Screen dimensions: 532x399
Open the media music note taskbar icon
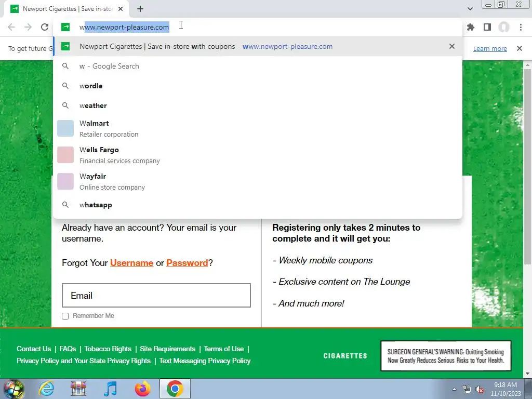(x=111, y=389)
